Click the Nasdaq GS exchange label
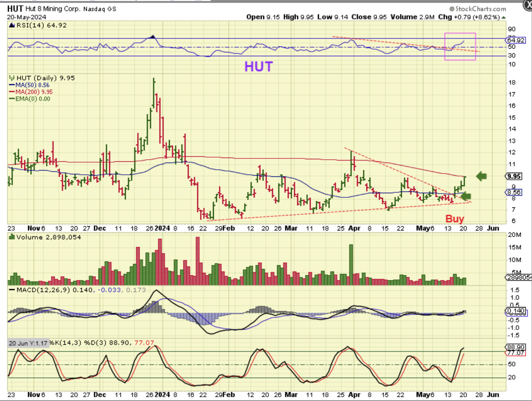The width and height of the screenshot is (532, 401). [x=100, y=9]
